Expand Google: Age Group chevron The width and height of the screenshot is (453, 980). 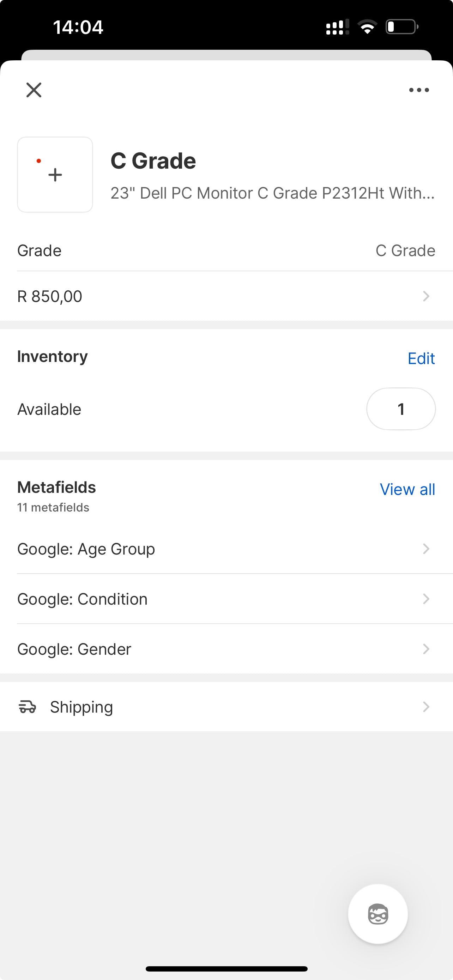tap(426, 549)
